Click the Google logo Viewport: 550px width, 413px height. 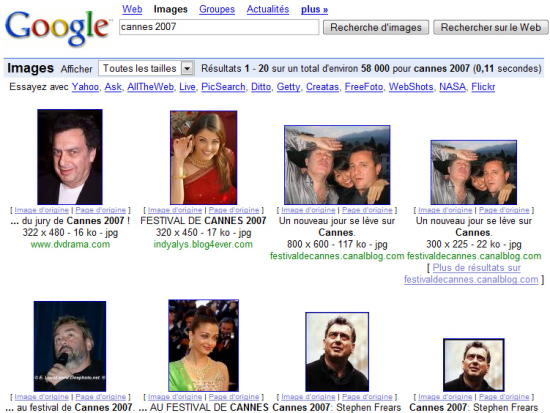click(58, 28)
